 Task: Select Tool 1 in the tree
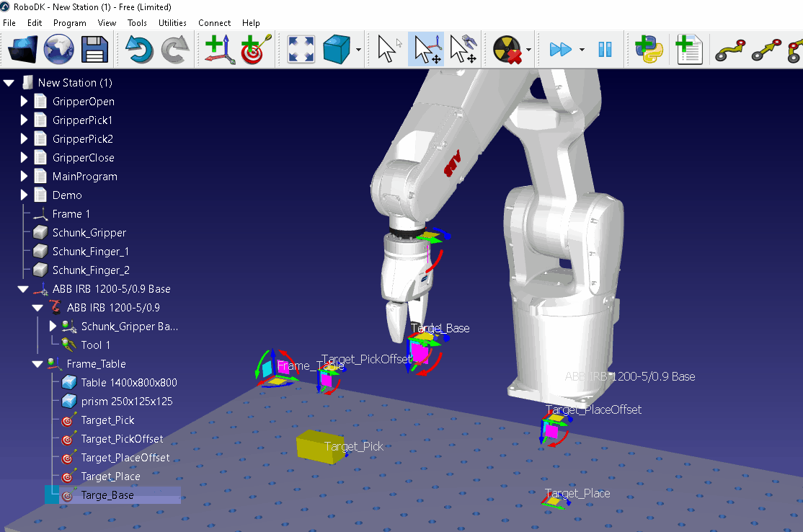pyautogui.click(x=95, y=345)
